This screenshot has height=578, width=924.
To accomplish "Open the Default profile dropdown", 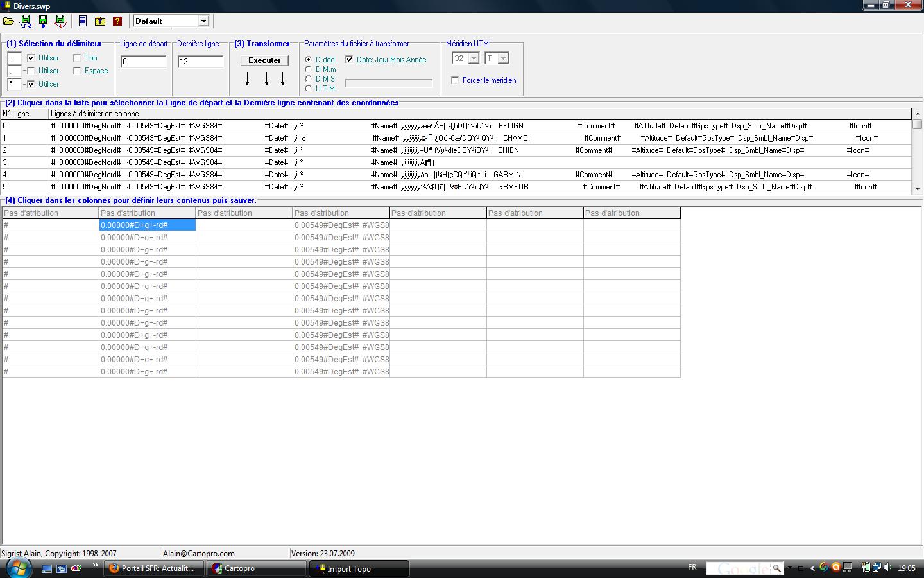I will (x=203, y=21).
